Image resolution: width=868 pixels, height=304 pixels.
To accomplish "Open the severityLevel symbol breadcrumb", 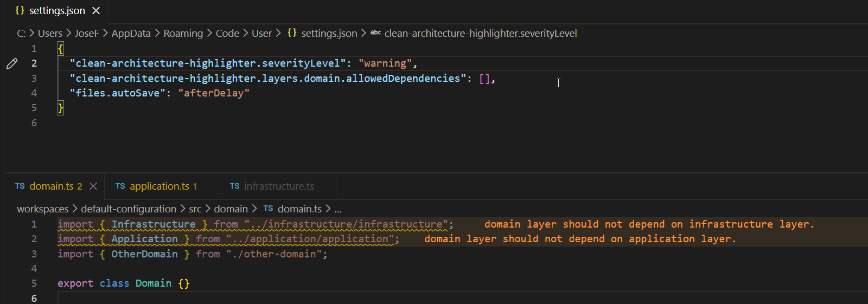I will 481,34.
